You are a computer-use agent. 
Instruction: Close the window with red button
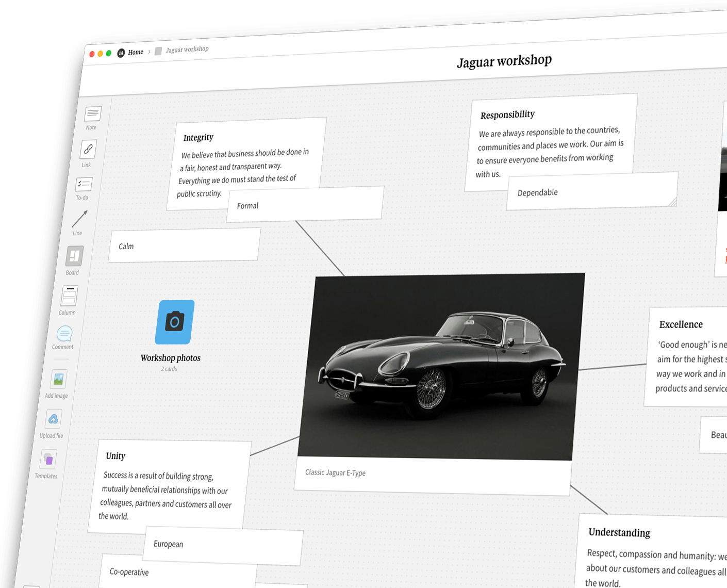point(92,54)
